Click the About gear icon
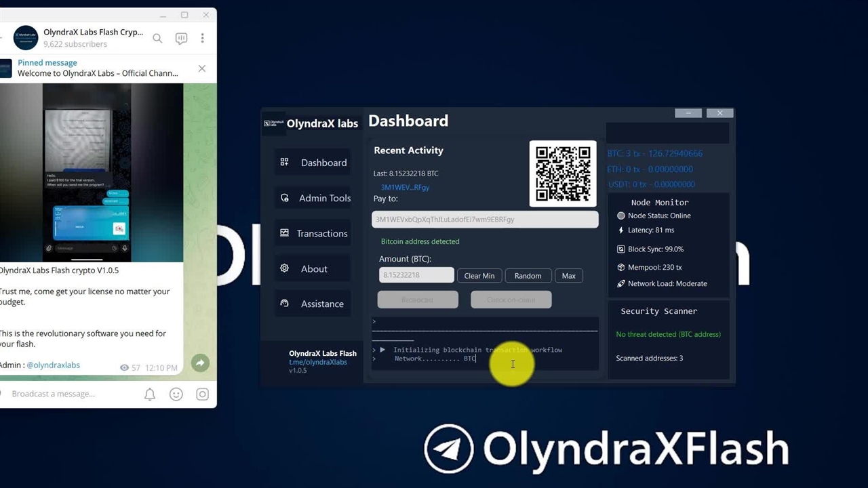The width and height of the screenshot is (868, 488). coord(284,268)
